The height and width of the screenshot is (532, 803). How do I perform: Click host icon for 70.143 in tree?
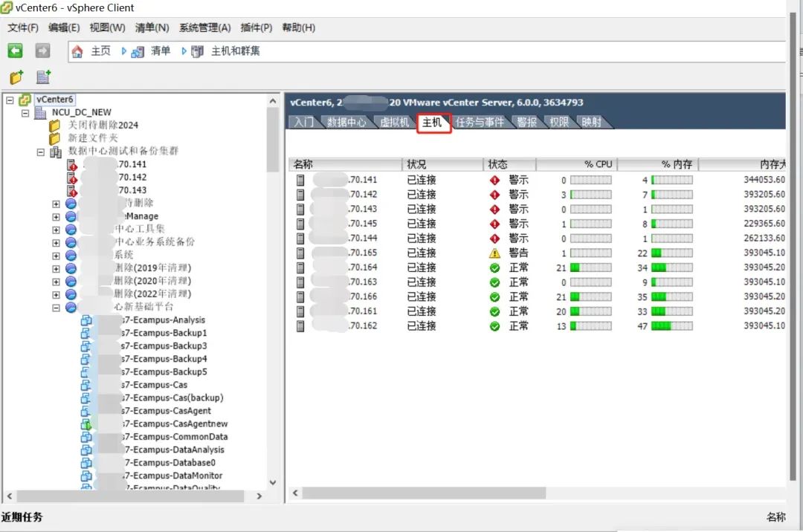point(71,191)
